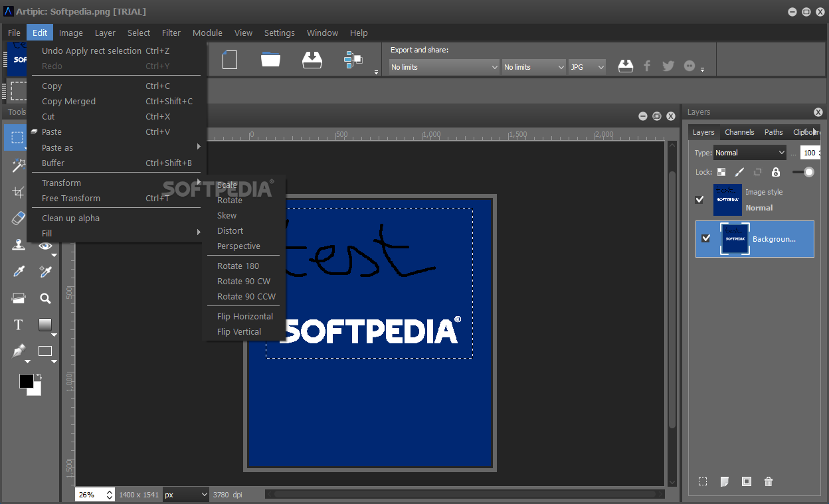Share via the round Flickr-like icon
The image size is (829, 504).
(690, 66)
